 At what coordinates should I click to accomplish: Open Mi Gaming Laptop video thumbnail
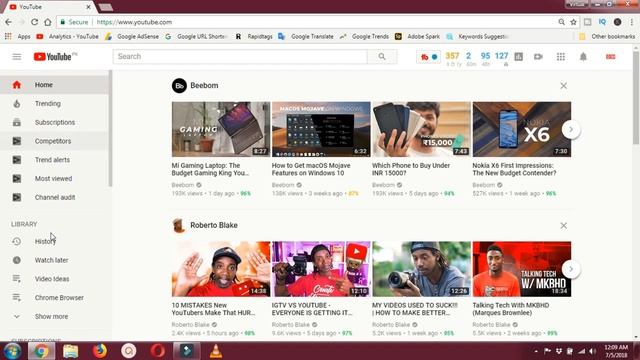coord(221,129)
